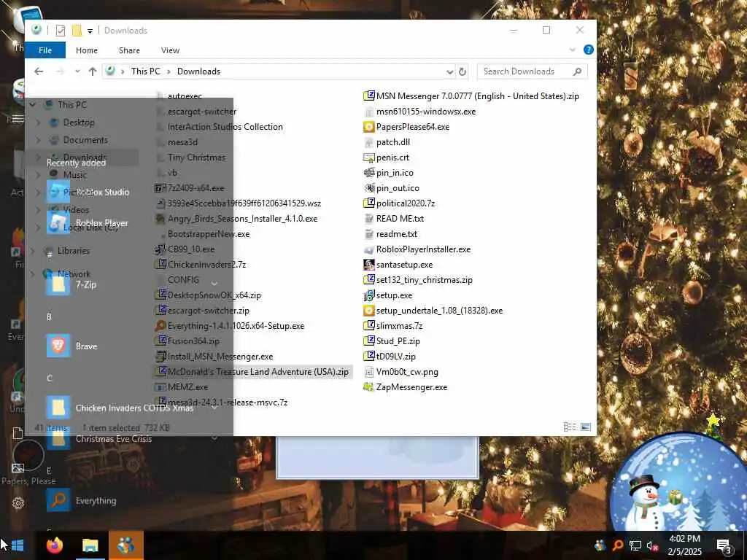This screenshot has height=560, width=747.
Task: Click the santasetup.exe icon
Action: coord(368,265)
